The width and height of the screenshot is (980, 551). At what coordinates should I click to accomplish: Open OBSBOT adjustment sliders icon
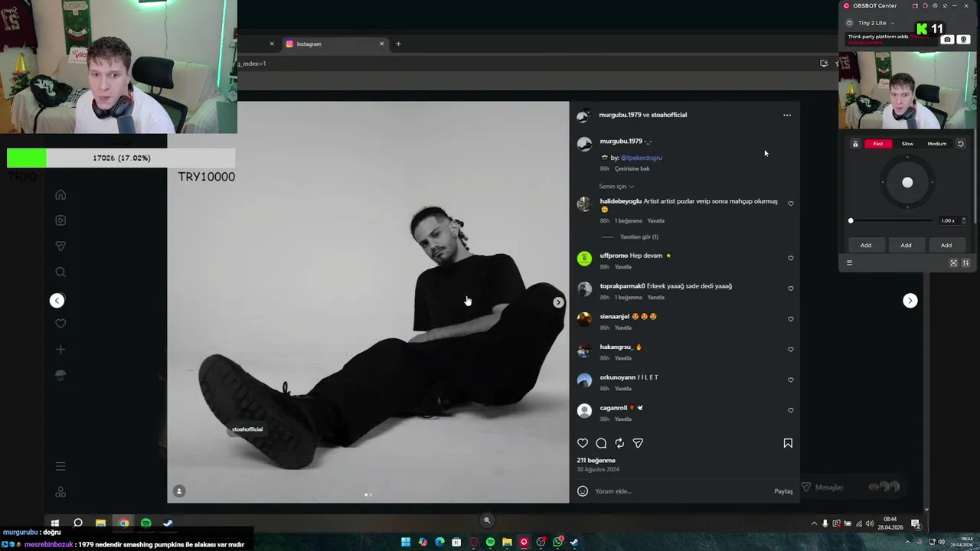pos(965,262)
